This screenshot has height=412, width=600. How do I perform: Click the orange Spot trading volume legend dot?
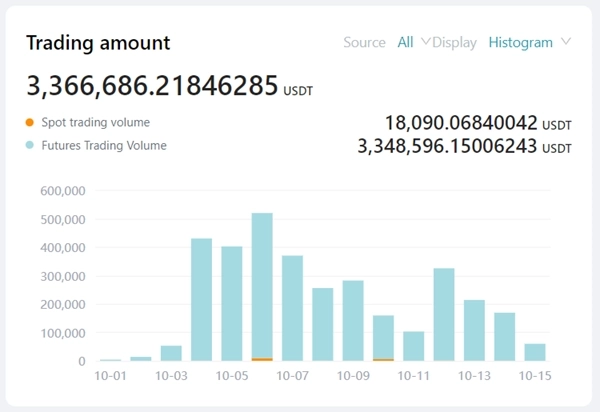tap(30, 123)
